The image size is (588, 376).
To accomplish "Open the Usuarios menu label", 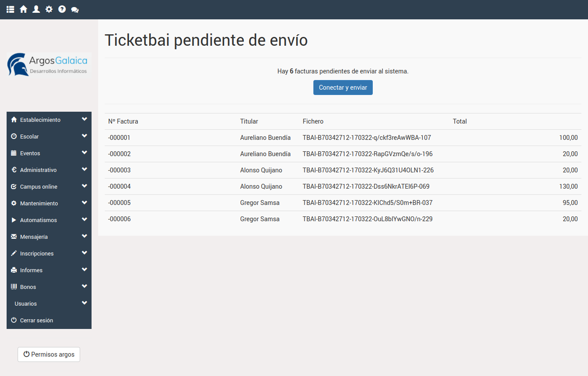I will point(26,303).
